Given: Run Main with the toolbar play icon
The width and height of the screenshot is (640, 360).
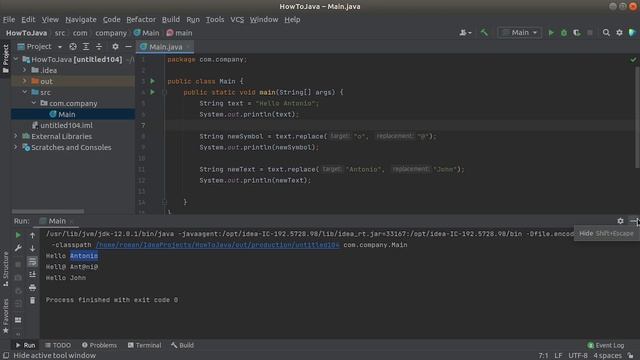Looking at the screenshot, I should [x=551, y=33].
